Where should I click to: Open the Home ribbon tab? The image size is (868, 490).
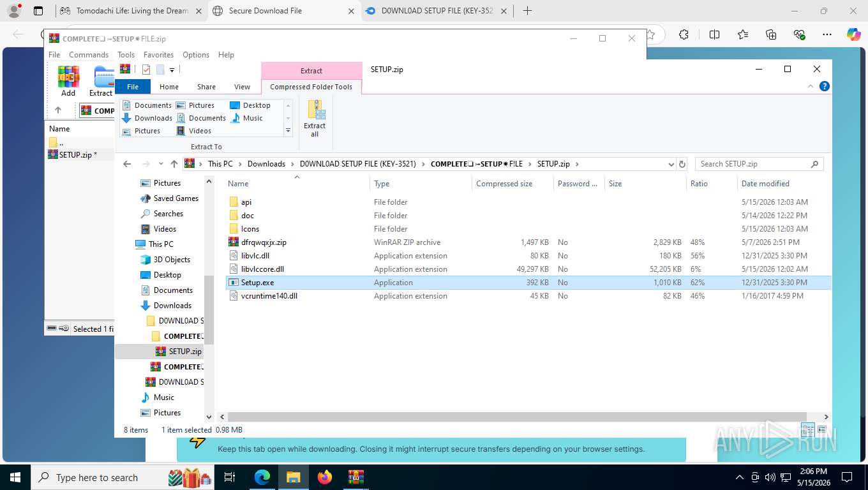coord(169,87)
